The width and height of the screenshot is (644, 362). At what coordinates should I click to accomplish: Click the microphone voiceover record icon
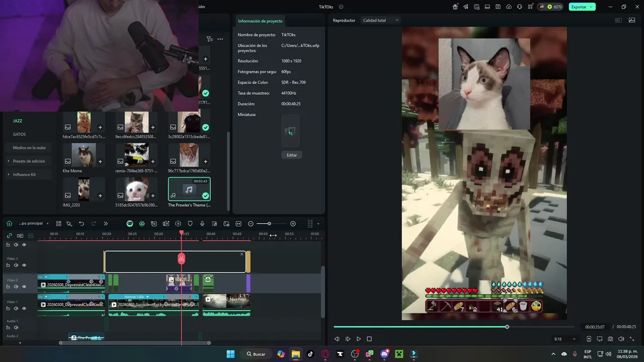click(202, 223)
